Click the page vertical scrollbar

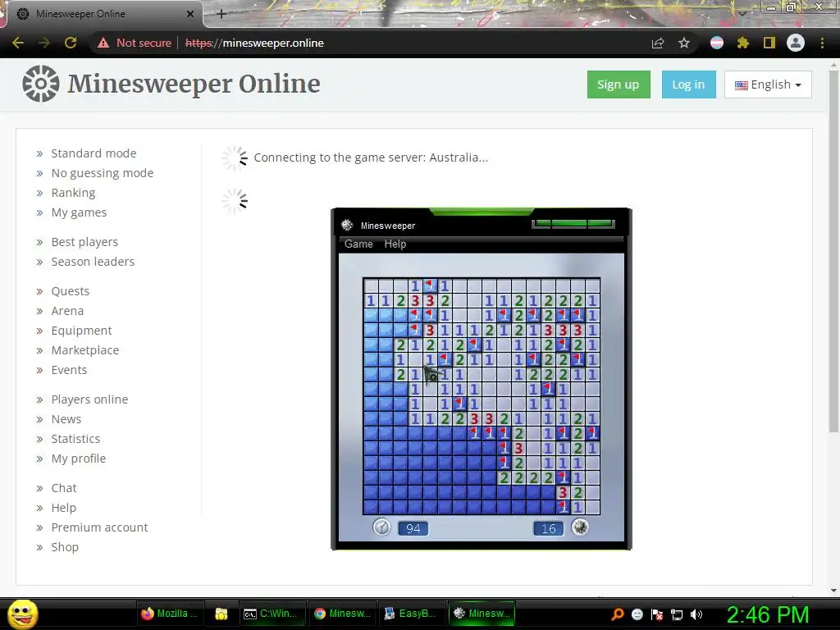[833, 250]
